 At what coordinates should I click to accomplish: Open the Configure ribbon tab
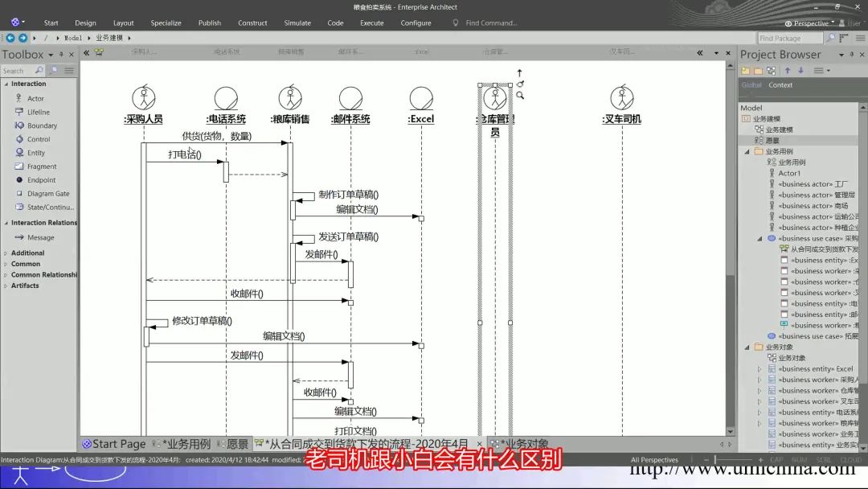pos(416,23)
